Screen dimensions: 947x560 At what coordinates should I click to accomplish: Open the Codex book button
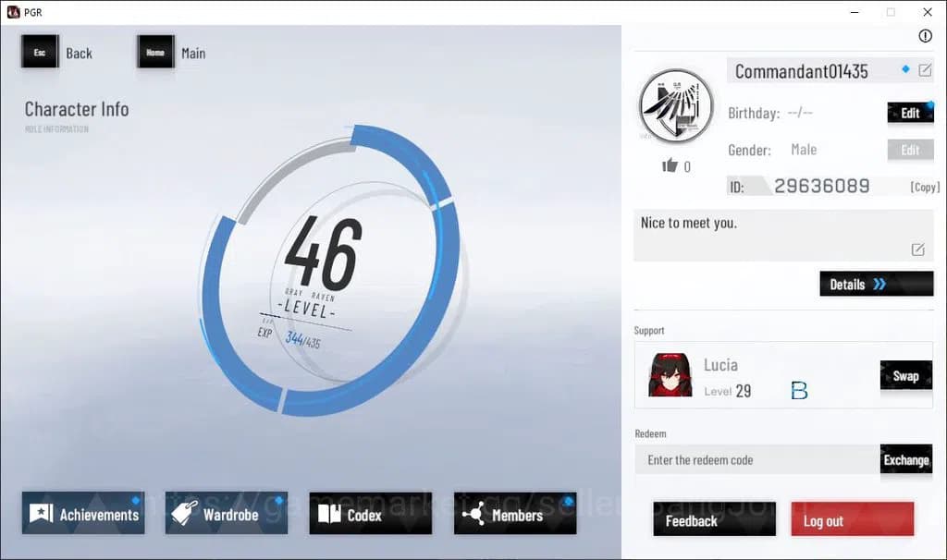coord(370,514)
